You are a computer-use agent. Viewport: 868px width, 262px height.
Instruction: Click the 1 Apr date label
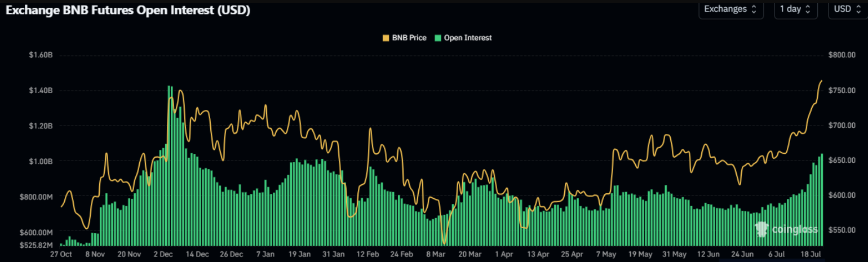tap(504, 255)
